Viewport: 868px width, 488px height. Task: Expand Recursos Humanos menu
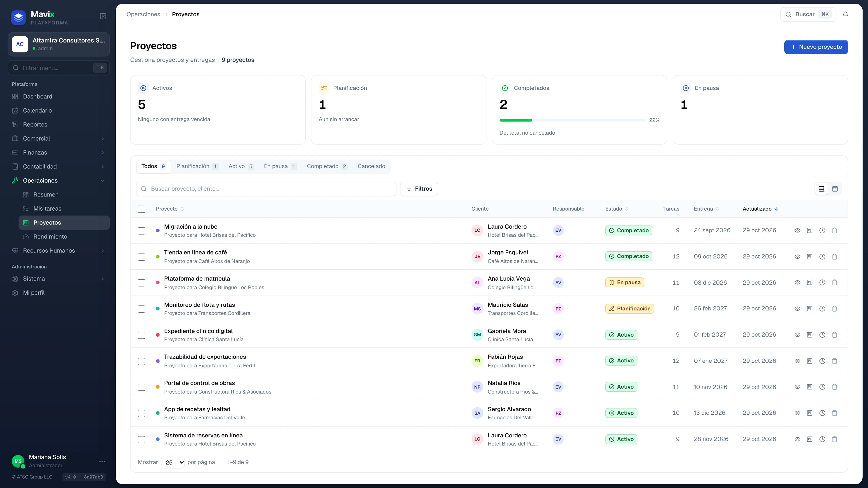pyautogui.click(x=59, y=251)
